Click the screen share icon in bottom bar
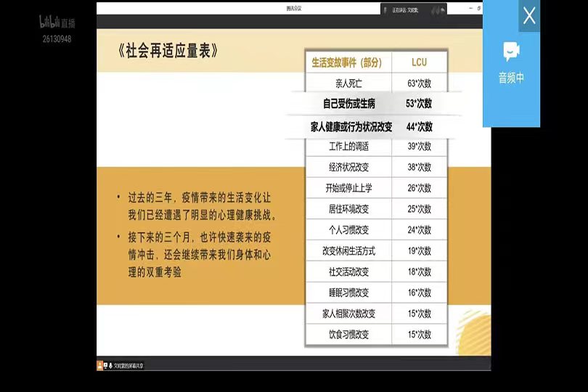The width and height of the screenshot is (588, 392). click(x=107, y=364)
